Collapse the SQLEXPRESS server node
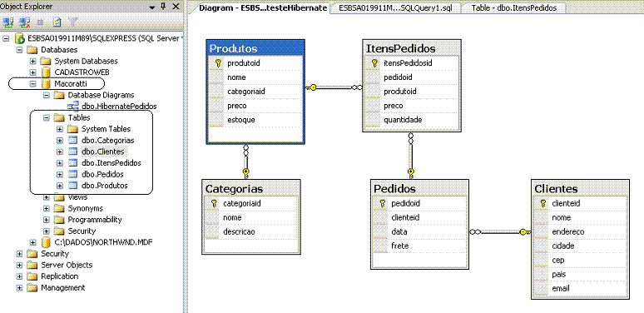 point(6,38)
